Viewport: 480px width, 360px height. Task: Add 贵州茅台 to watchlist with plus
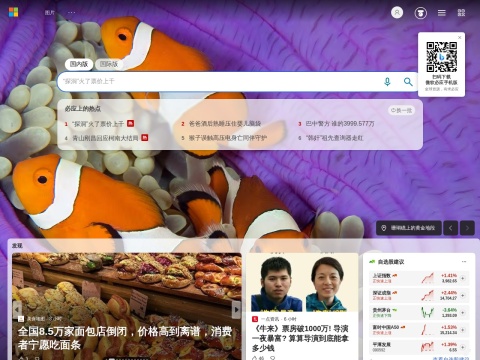463,313
